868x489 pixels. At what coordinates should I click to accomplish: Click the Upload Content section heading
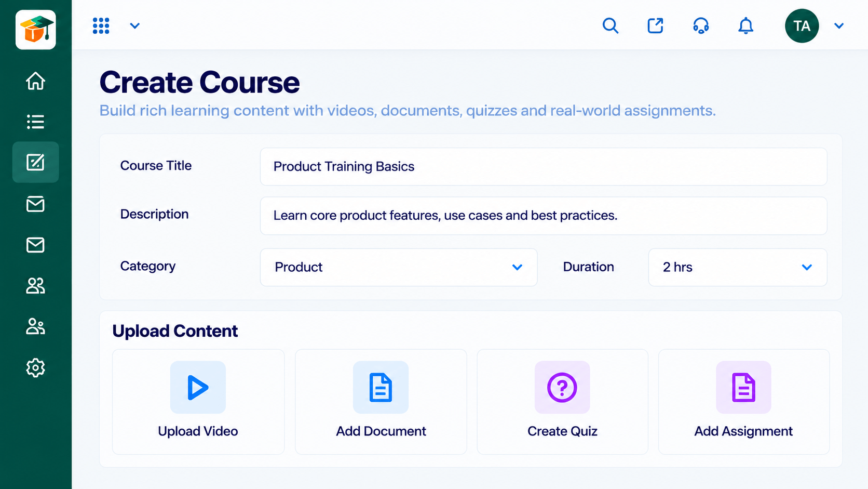(x=175, y=331)
